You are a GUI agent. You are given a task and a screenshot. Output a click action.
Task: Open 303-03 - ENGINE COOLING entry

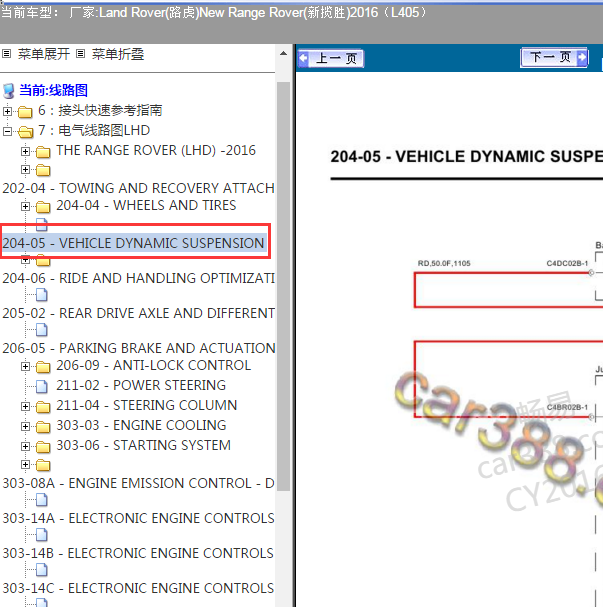click(141, 425)
